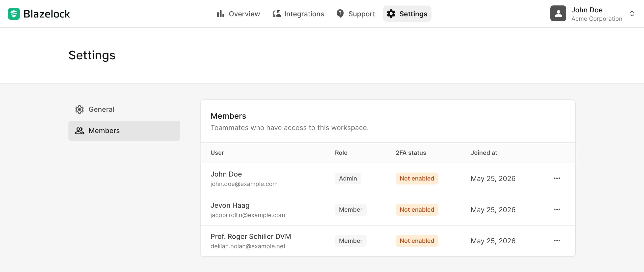Click Jevon Haag's Member role badge
The width and height of the screenshot is (644, 272).
(x=350, y=210)
